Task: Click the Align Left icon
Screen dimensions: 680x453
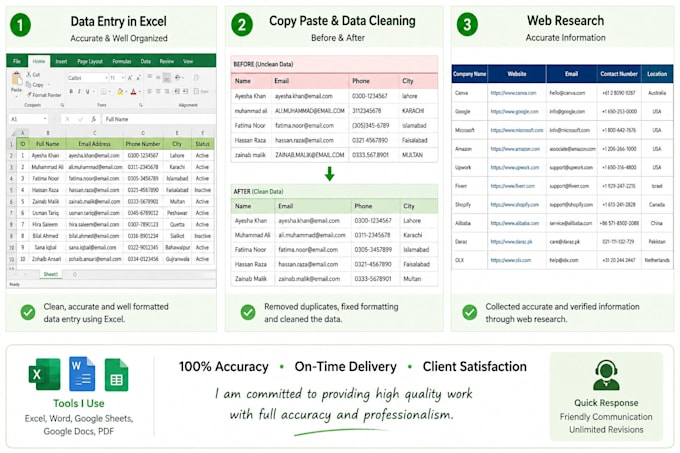Action: (150, 91)
